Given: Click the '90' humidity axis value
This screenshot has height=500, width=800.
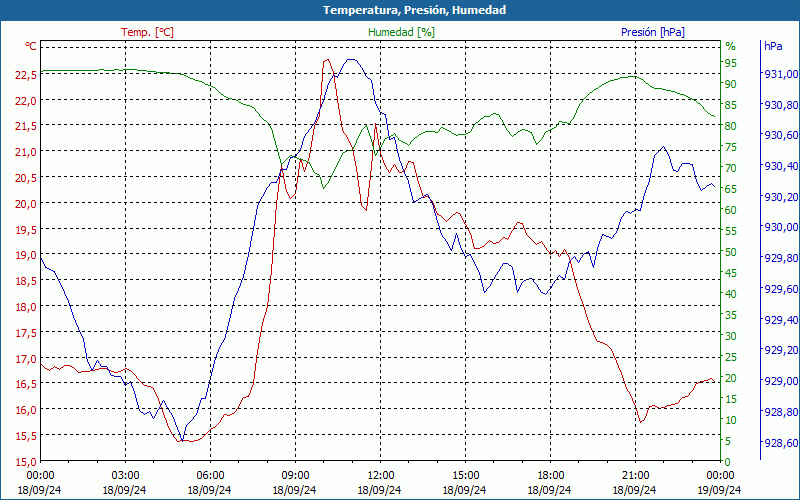Looking at the screenshot, I should [x=731, y=84].
